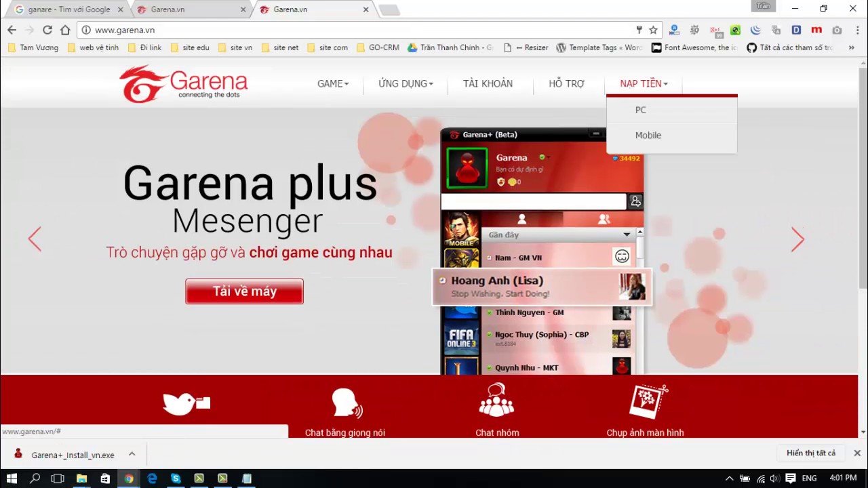Click the add friend icon in Garena+
The width and height of the screenshot is (868, 488).
click(x=635, y=201)
